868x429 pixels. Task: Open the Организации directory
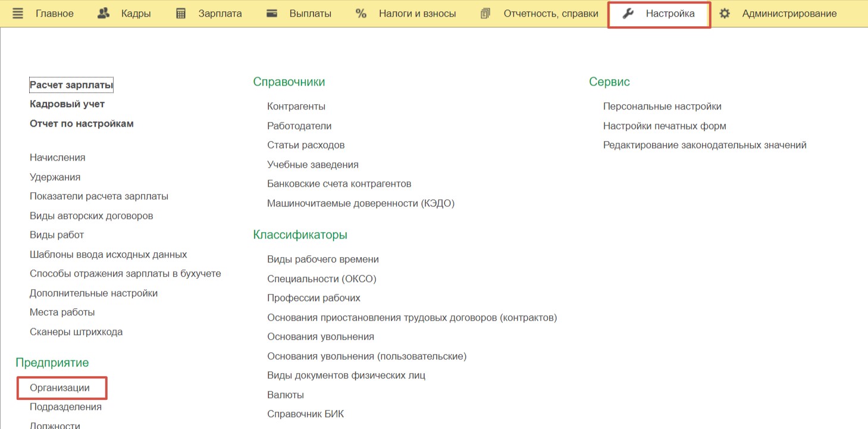[x=60, y=388]
